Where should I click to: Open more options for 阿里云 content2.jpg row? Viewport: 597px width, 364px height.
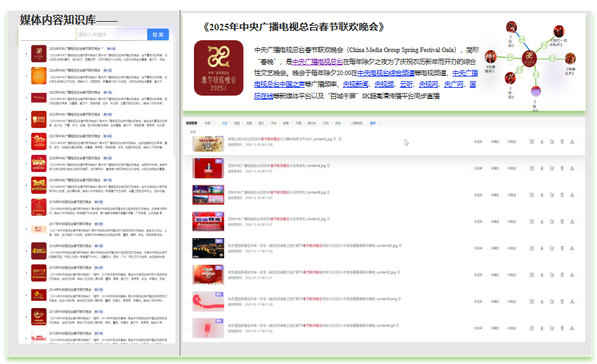pyautogui.click(x=579, y=142)
